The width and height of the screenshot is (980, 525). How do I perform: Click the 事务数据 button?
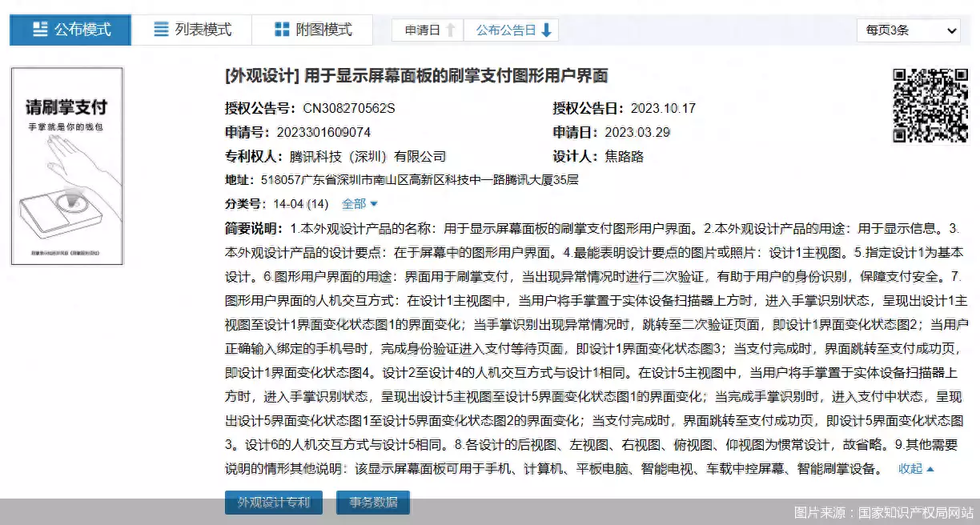[x=373, y=503]
